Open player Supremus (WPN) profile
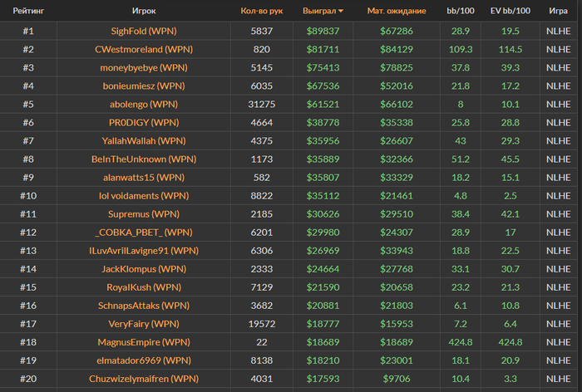The width and height of the screenshot is (582, 392). click(144, 214)
